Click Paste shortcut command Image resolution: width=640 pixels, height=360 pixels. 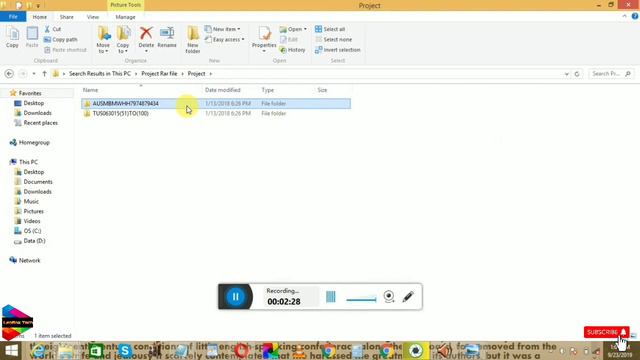pyautogui.click(x=65, y=50)
